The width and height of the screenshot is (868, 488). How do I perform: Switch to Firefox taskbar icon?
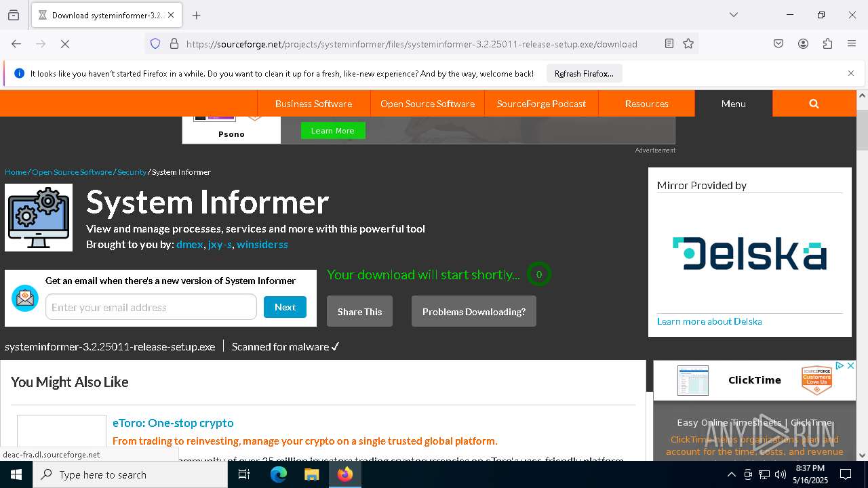click(x=345, y=474)
